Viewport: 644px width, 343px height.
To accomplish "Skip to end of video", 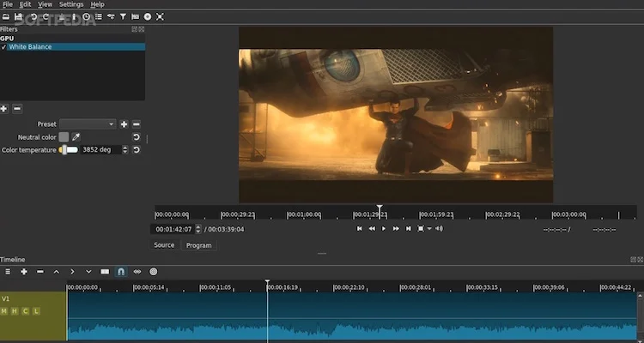I will point(408,229).
